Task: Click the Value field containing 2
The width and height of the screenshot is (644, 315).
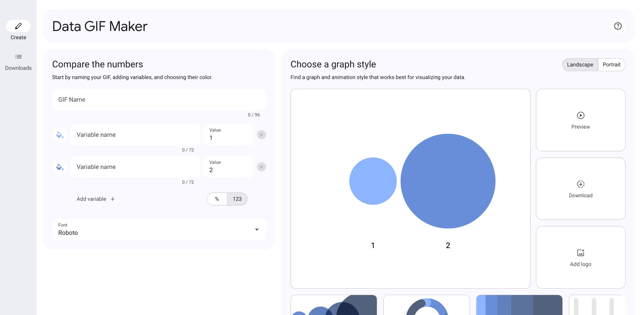Action: point(229,167)
